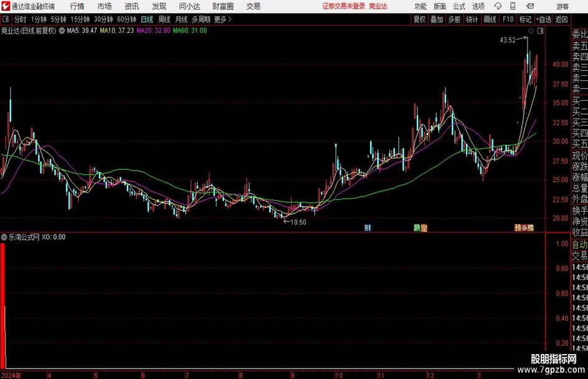Toggle the right info panel icon
588x379 pixels.
(540, 31)
